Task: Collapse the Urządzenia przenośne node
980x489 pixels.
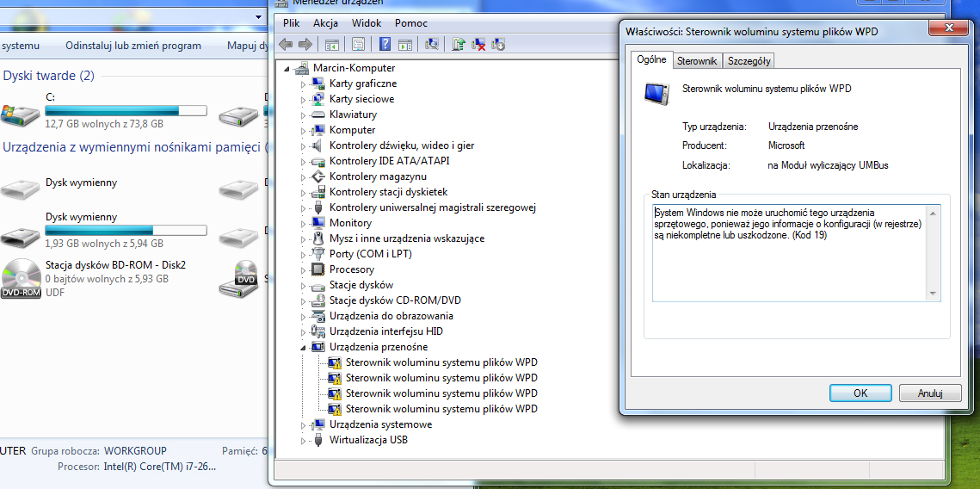Action: [x=303, y=347]
